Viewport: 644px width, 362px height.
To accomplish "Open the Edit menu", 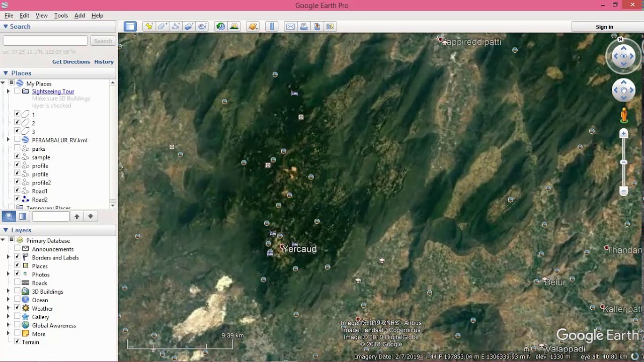I will [24, 16].
